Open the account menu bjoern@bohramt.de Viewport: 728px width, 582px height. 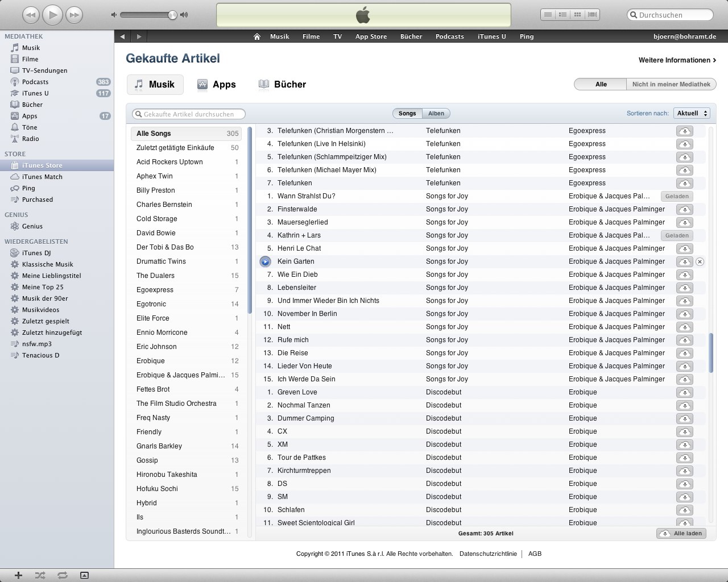pos(684,36)
